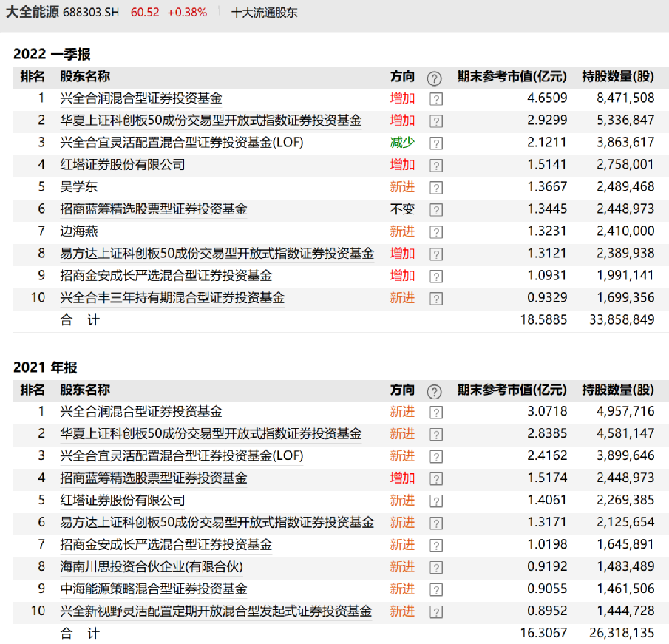
Task: Open 兴全合宜灵活配置 (LOF) link in 2022 一季报
Action: point(182,143)
